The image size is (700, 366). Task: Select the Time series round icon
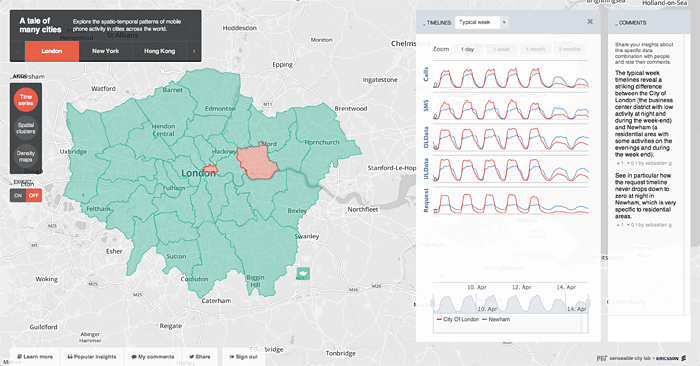(x=26, y=100)
